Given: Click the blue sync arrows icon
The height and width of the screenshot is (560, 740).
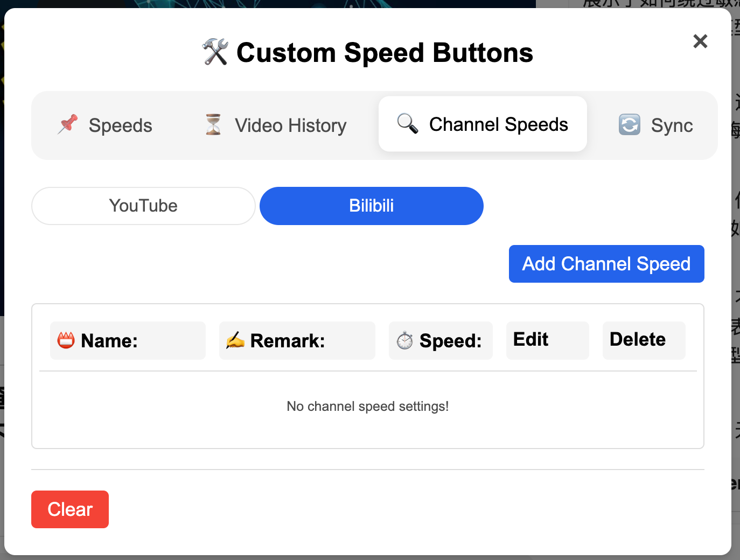Looking at the screenshot, I should tap(630, 125).
